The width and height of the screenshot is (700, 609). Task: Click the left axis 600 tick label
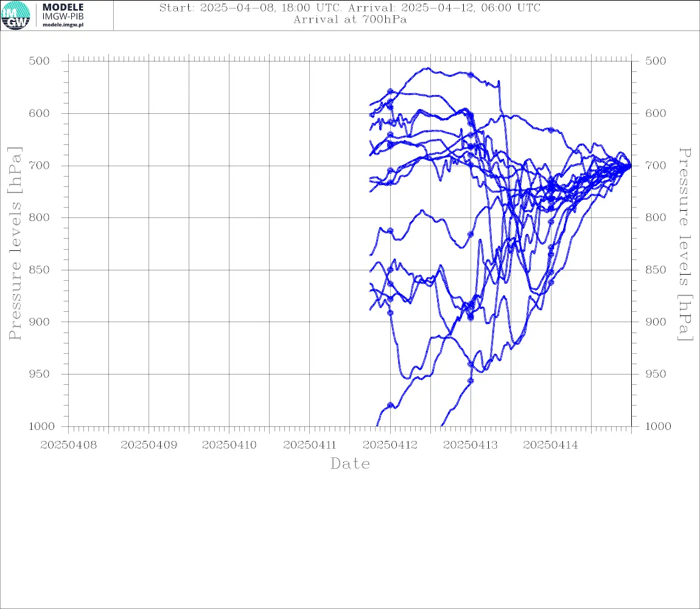[x=40, y=113]
